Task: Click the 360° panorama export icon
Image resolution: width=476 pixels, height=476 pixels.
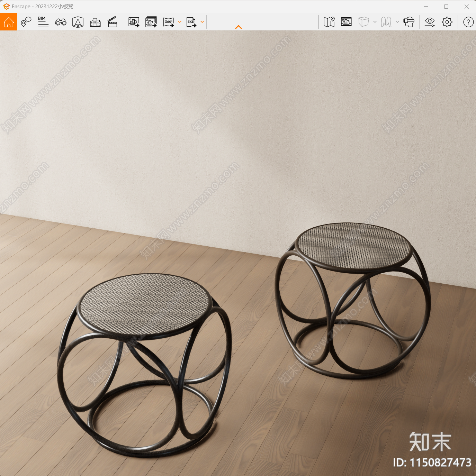Action: [x=169, y=22]
